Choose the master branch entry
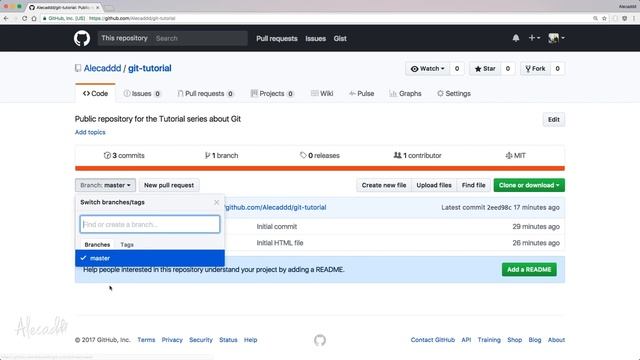Screen dimensions: 640x360 pos(150,258)
